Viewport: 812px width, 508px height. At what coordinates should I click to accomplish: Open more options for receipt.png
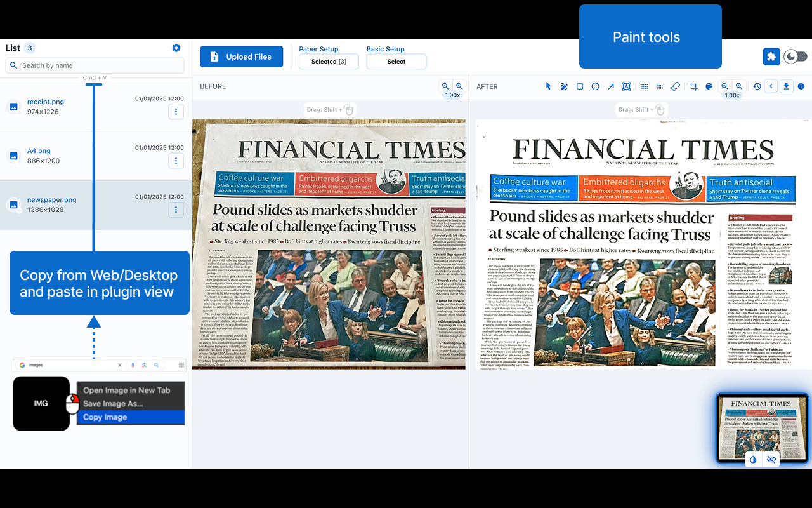(x=176, y=112)
